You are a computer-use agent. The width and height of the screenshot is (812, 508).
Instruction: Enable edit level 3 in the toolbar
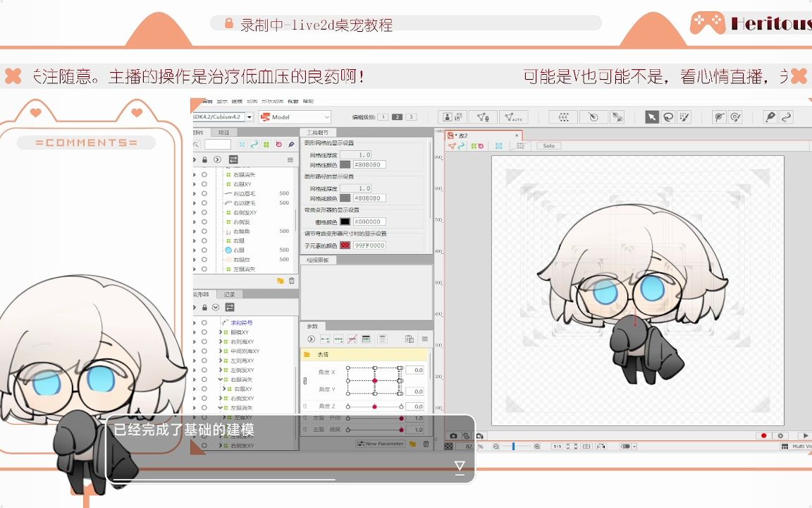tap(412, 117)
